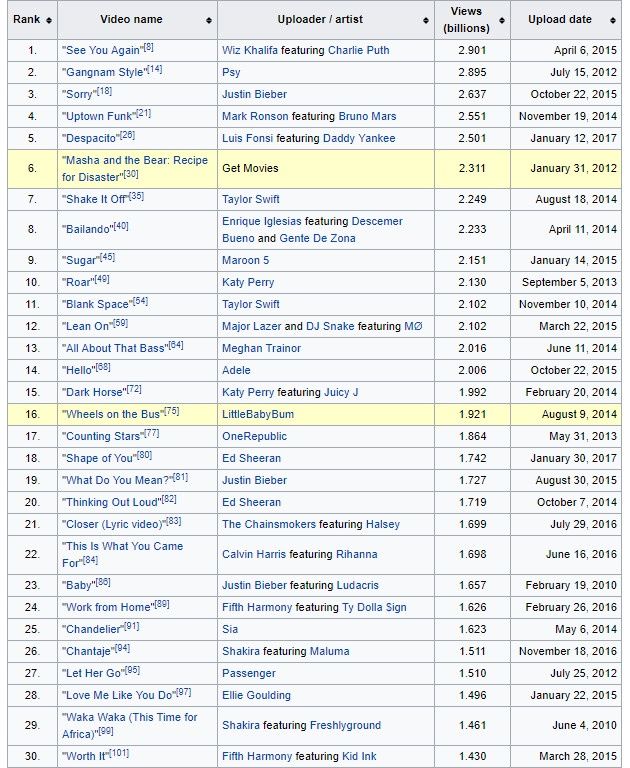Open "Hello" video link
The image size is (630, 768).
pos(78,371)
